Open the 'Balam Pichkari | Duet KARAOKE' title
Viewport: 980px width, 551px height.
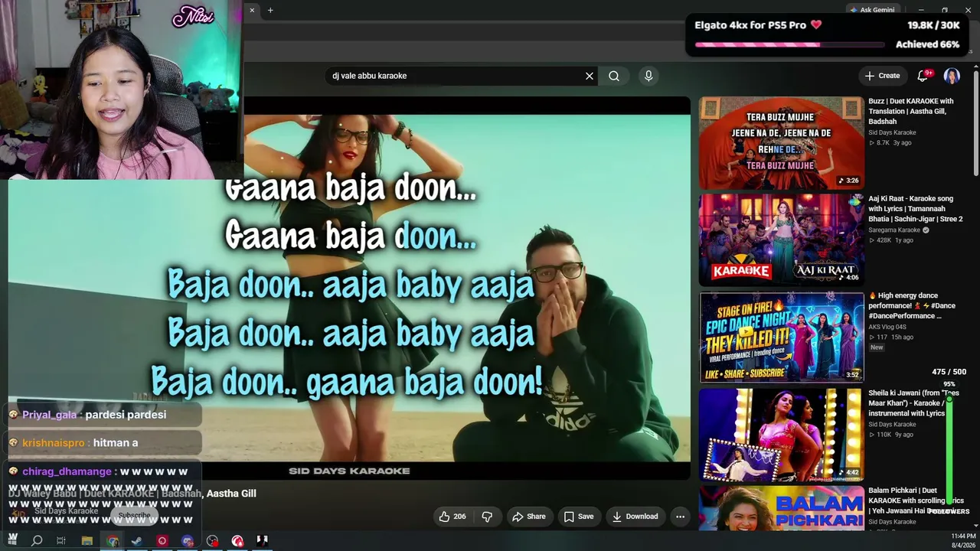coord(916,500)
